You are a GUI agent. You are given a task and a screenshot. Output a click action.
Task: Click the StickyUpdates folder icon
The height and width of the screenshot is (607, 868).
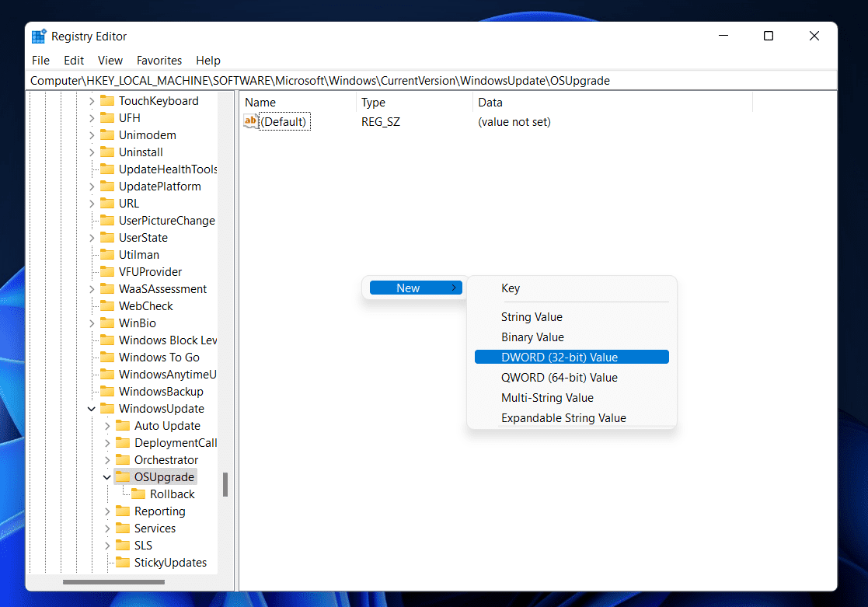[x=123, y=563]
